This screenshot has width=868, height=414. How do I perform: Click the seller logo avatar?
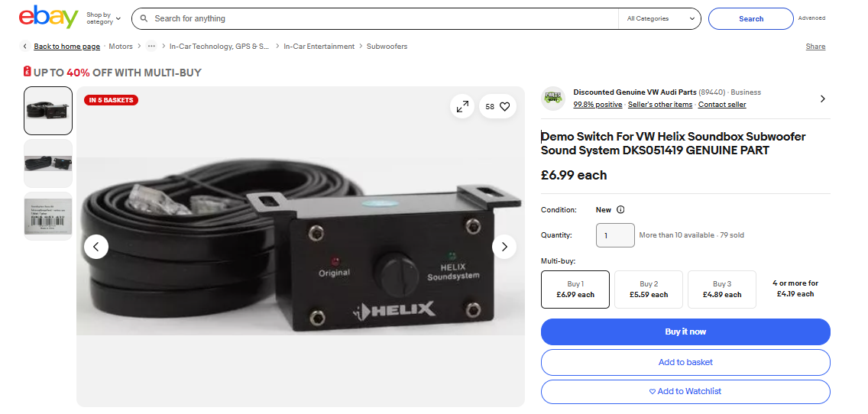coord(552,99)
